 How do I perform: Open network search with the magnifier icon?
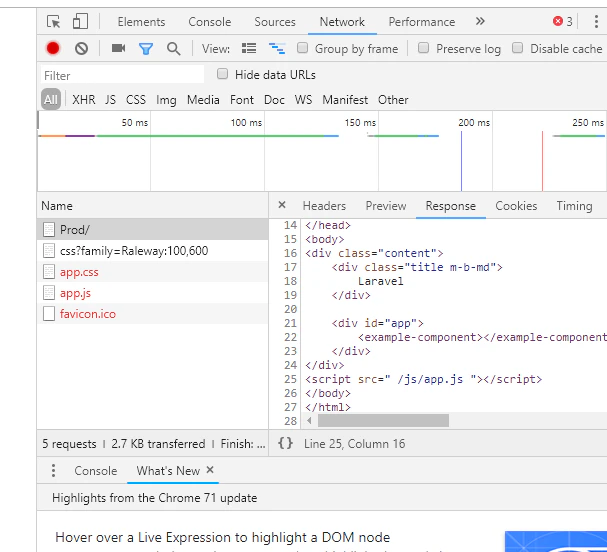[x=173, y=49]
